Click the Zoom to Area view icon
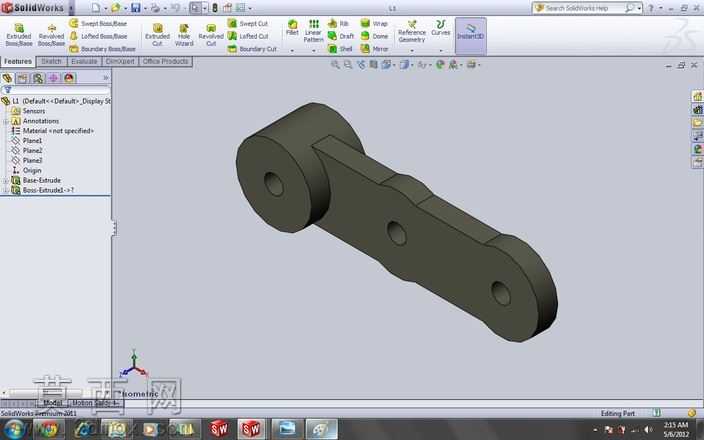The image size is (704, 440). (x=348, y=65)
